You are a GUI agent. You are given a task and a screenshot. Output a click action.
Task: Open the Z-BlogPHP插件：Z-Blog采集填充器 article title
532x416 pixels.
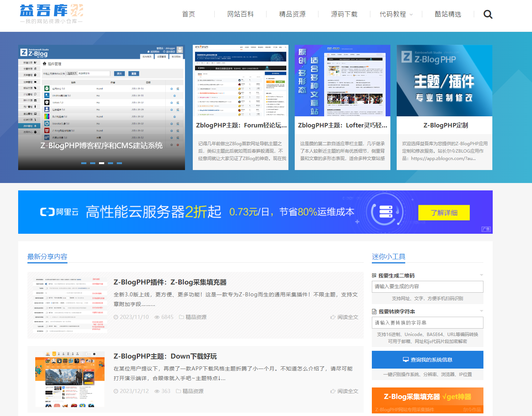pyautogui.click(x=170, y=282)
